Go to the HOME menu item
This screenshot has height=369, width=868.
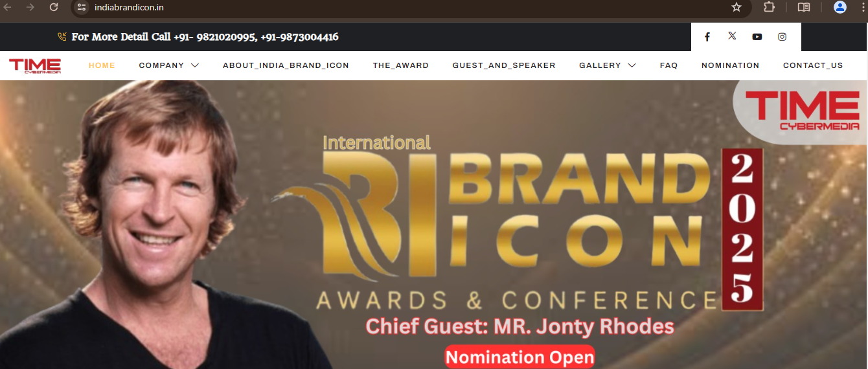pos(102,65)
